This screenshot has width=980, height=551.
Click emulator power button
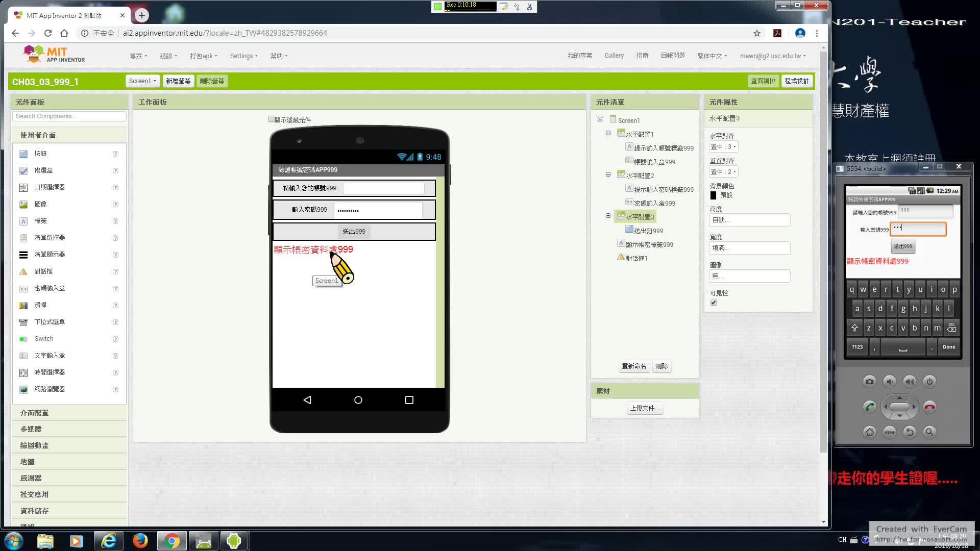[929, 381]
